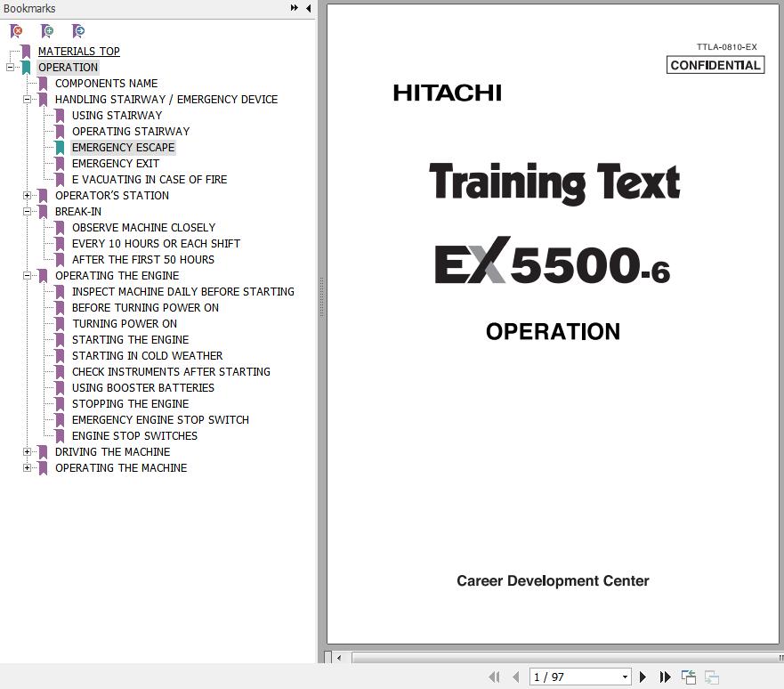Click bookmark icon beside MATERIALS TOP
Screen dimensions: 784x689
click(x=26, y=52)
